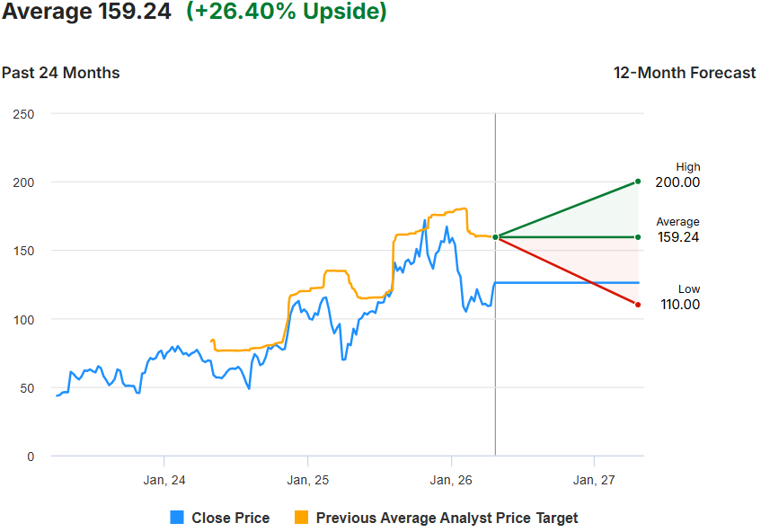Click the Jan, 27 x-axis label
The height and width of the screenshot is (532, 761).
tap(594, 481)
